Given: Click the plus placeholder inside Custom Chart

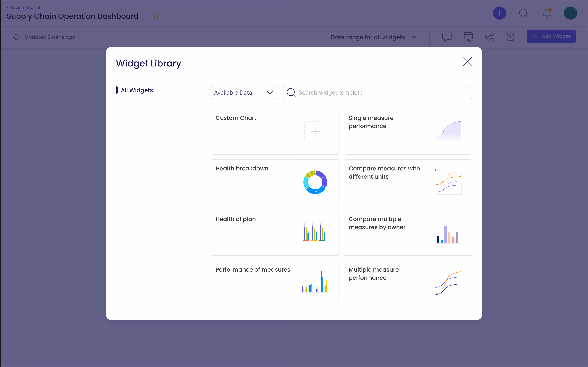Looking at the screenshot, I should tap(315, 132).
